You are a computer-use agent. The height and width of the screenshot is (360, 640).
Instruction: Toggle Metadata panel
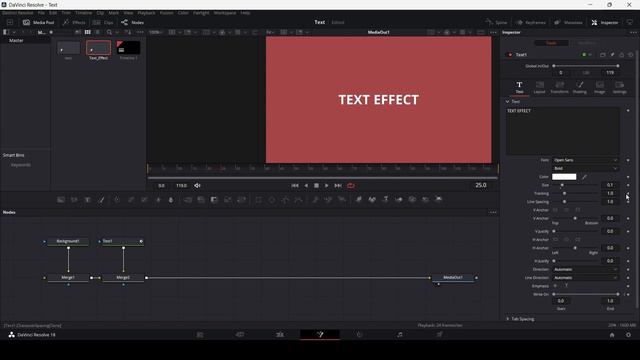click(568, 22)
